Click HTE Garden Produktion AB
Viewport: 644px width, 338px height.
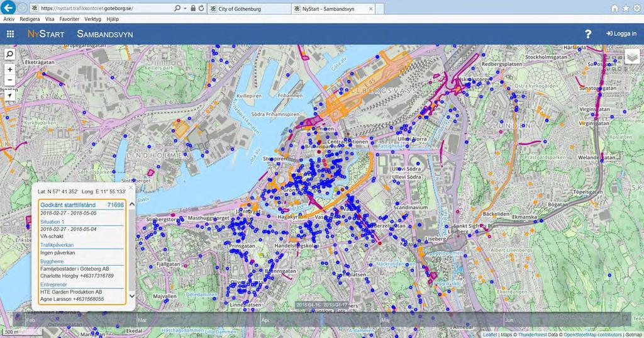point(71,292)
